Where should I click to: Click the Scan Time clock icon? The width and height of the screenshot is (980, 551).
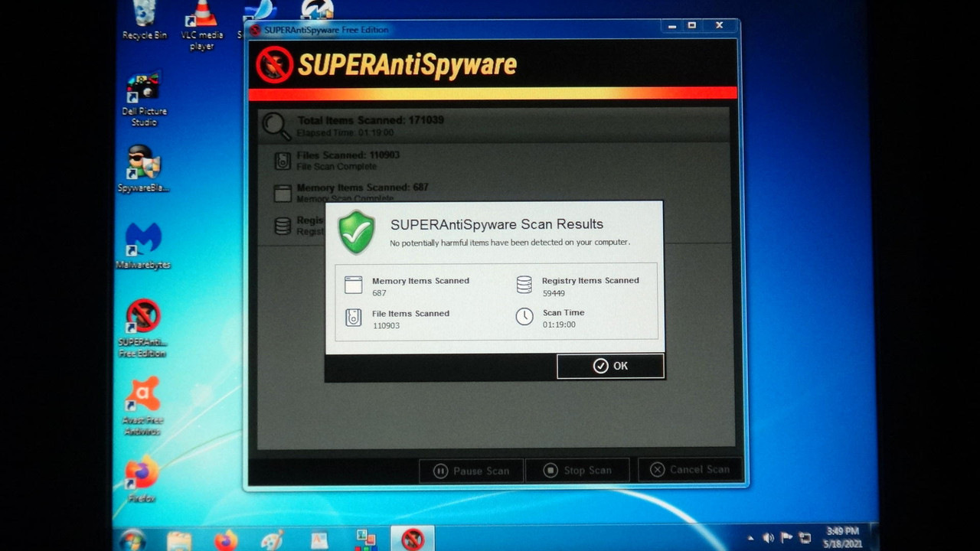(x=524, y=317)
